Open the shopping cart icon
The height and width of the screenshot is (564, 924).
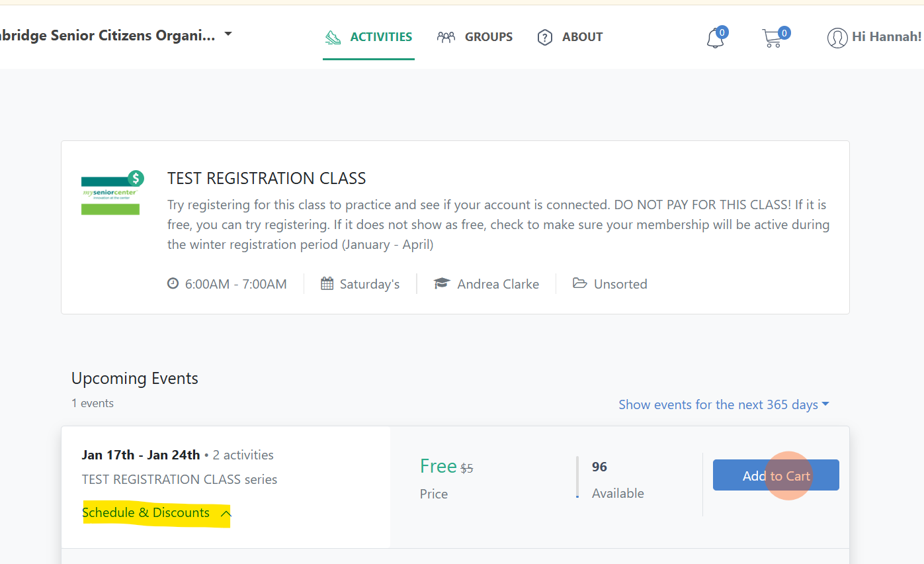772,38
